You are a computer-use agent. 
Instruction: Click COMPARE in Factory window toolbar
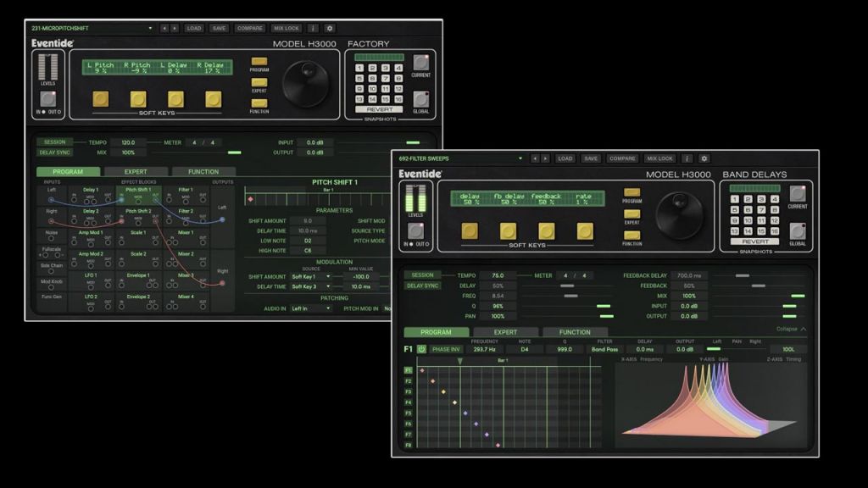click(250, 28)
